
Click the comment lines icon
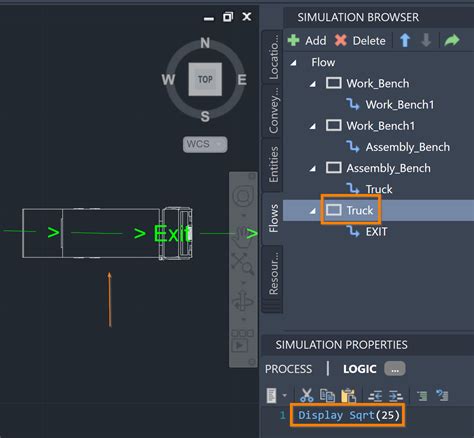pyautogui.click(x=422, y=396)
